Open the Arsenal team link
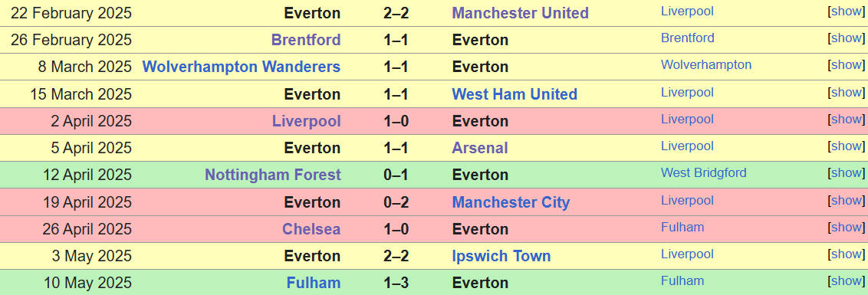 [480, 148]
